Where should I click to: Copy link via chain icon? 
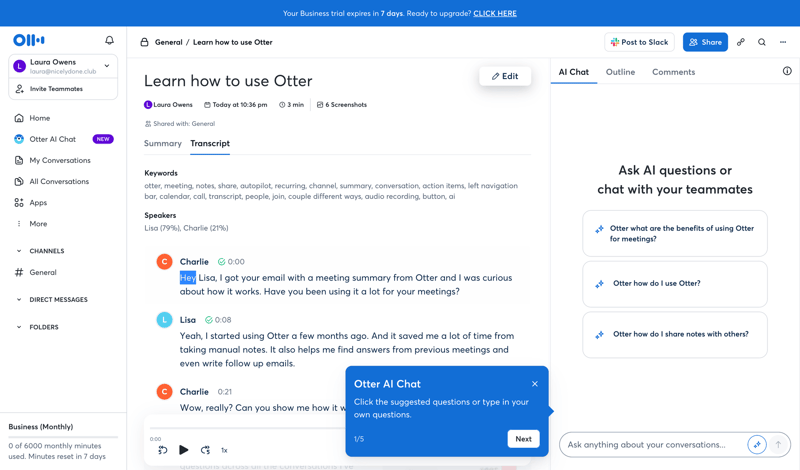[740, 42]
